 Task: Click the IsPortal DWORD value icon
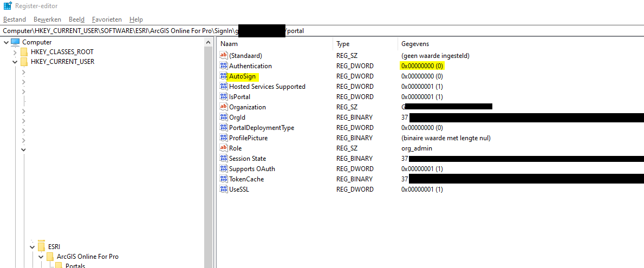224,96
